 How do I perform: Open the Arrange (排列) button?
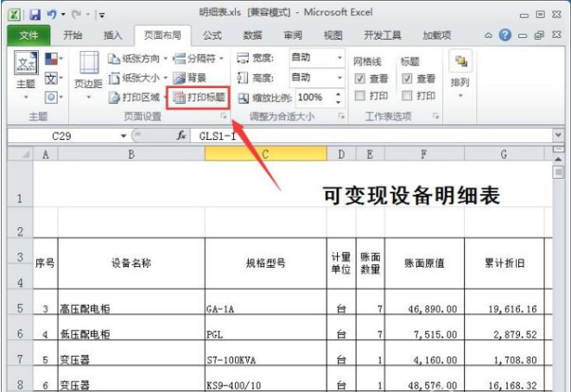[x=460, y=76]
